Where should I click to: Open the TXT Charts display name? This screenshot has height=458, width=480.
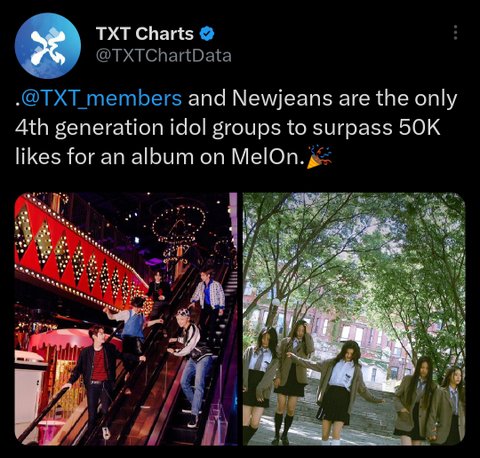[145, 34]
